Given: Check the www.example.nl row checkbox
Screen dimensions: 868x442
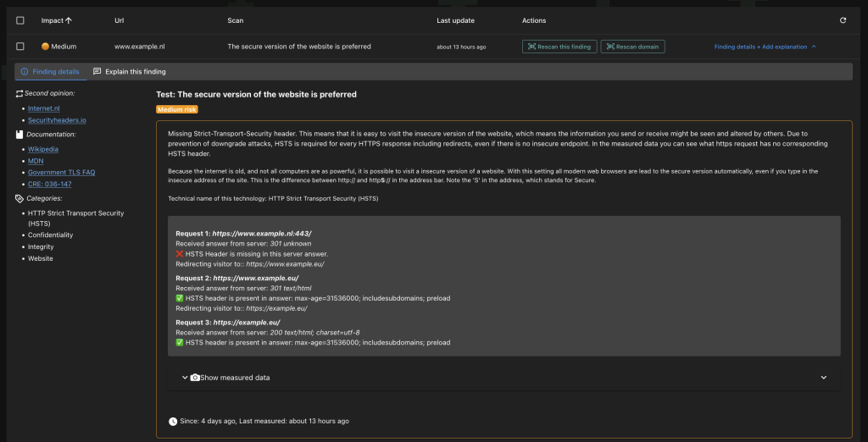Looking at the screenshot, I should click(x=20, y=47).
